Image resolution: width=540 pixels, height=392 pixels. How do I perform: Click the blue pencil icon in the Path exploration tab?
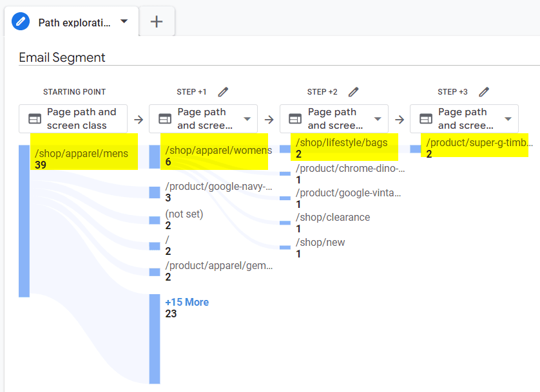tap(21, 22)
